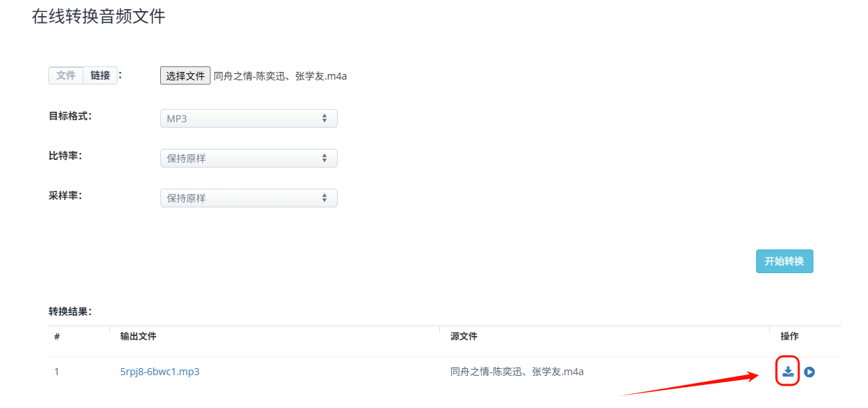
Task: Click the 比特率 label
Action: [x=65, y=155]
